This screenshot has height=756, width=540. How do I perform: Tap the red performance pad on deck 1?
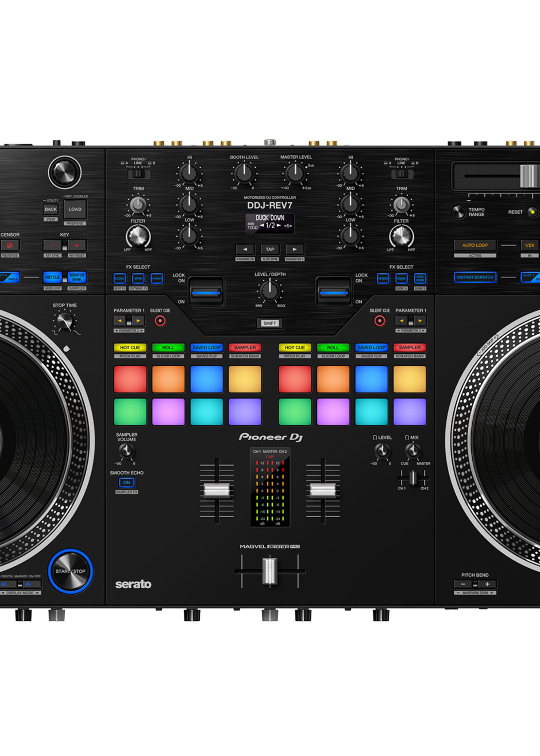point(130,379)
